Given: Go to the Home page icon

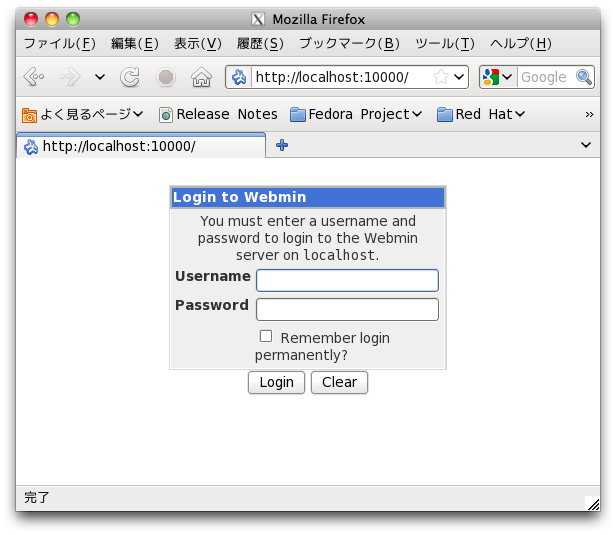Looking at the screenshot, I should [201, 78].
